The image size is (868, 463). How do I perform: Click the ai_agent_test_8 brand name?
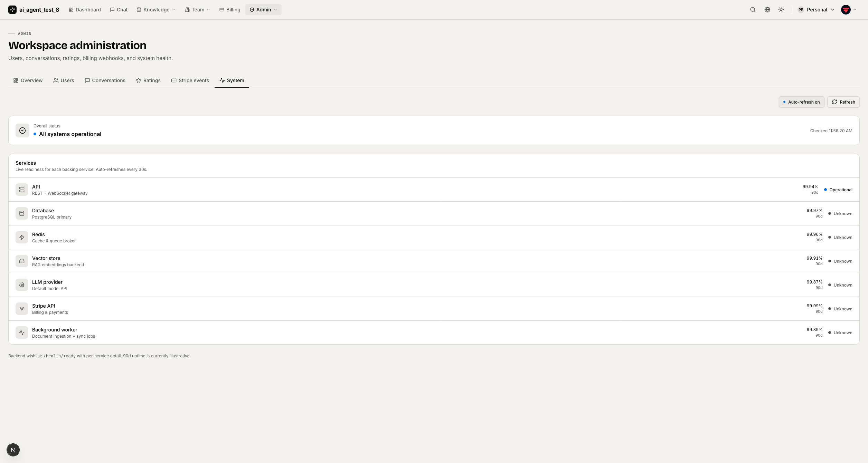click(39, 10)
